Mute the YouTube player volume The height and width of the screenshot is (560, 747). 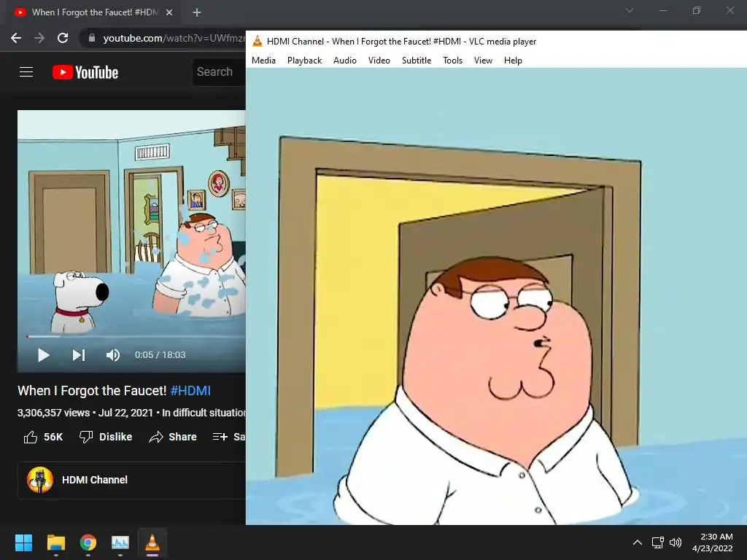[113, 355]
